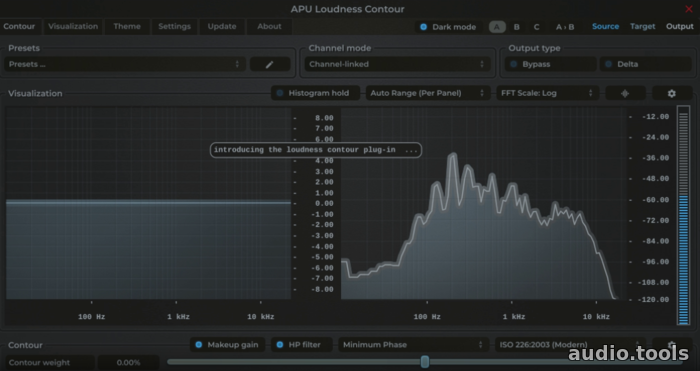
Task: Open the ISO 226:2003 (Modern) dropdown
Action: click(570, 345)
